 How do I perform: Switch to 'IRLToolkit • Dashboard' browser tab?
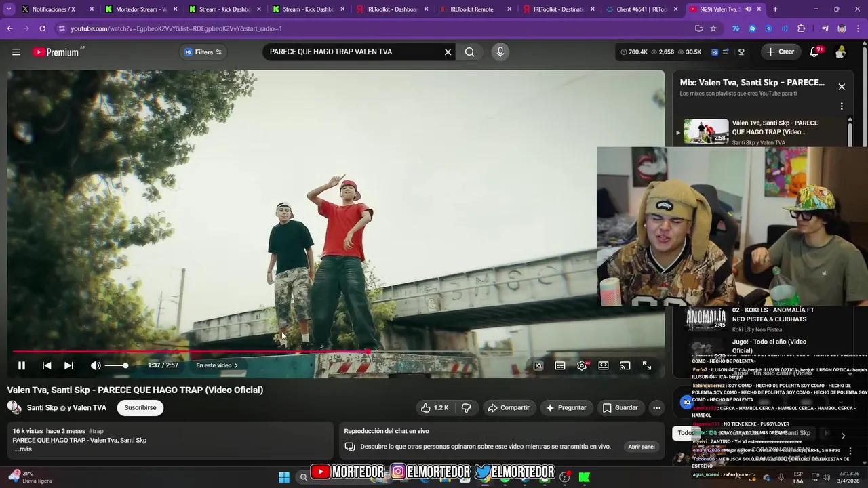[391, 9]
